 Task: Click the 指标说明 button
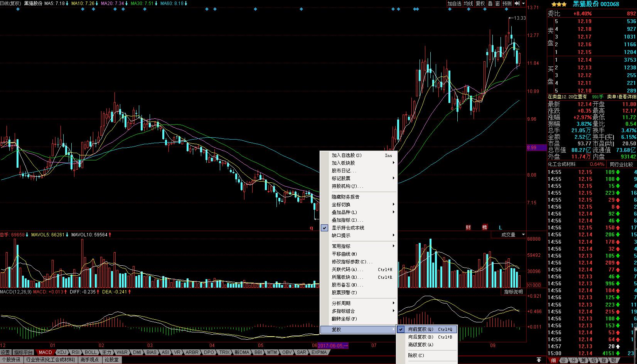point(513,292)
